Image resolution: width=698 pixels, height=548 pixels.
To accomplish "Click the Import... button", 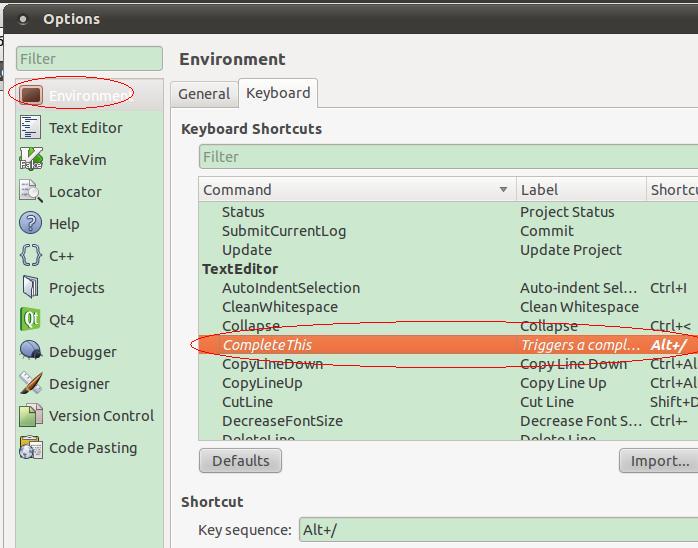I will pyautogui.click(x=660, y=461).
